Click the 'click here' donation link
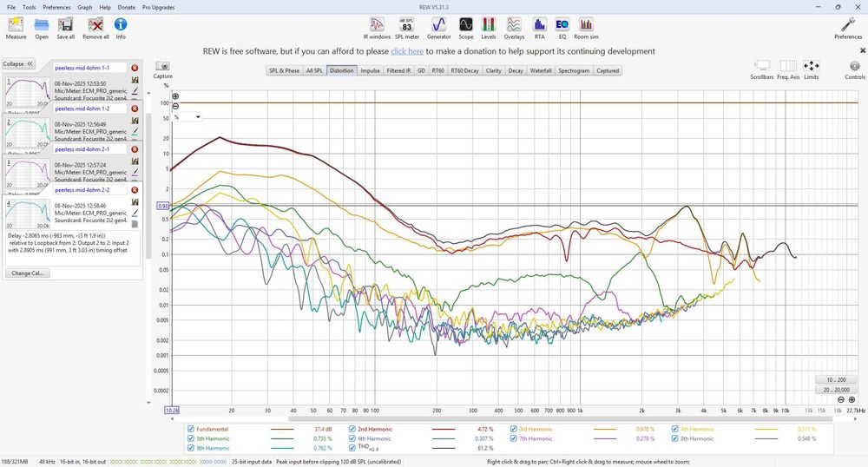 point(407,51)
